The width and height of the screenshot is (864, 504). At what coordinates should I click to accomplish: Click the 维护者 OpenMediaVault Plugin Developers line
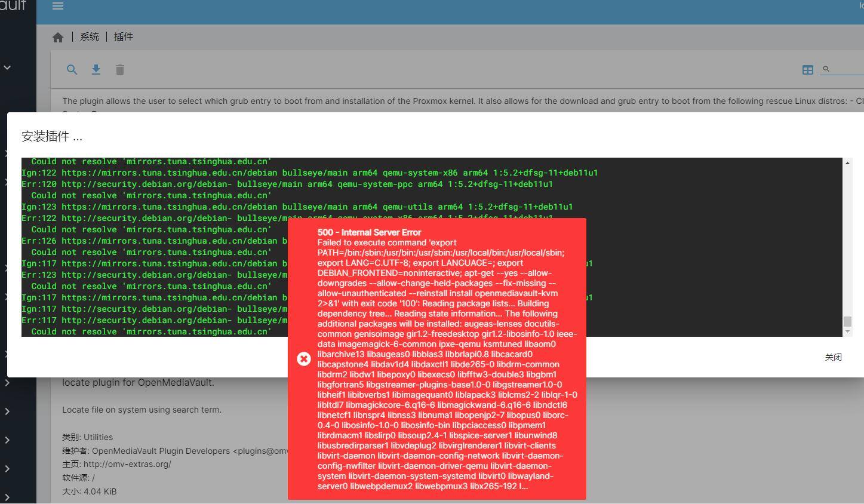pyautogui.click(x=175, y=451)
